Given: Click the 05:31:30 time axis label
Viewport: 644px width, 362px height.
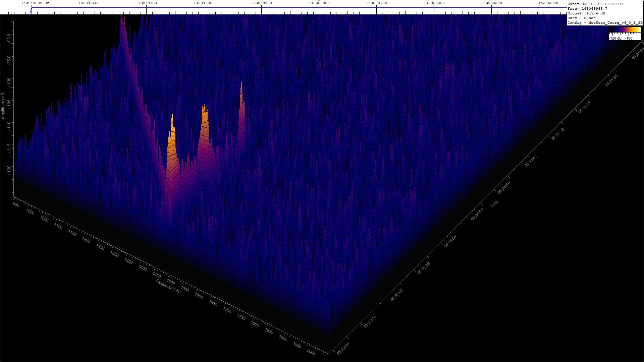Looking at the screenshot, I should tap(611, 81).
